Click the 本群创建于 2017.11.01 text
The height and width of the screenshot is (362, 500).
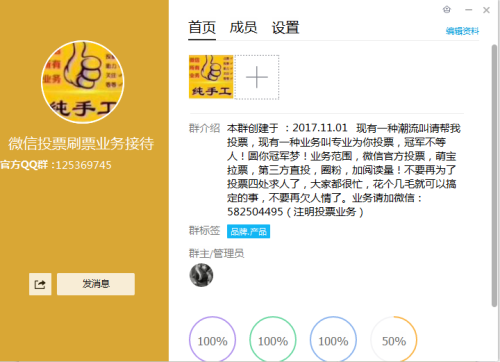(x=287, y=128)
